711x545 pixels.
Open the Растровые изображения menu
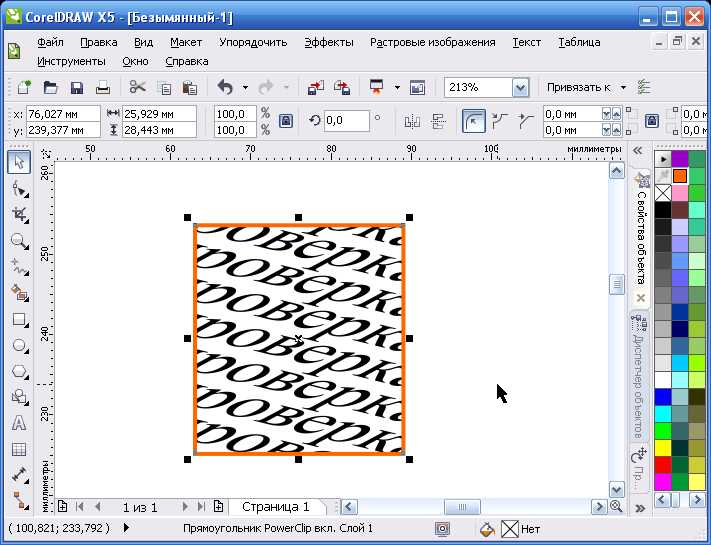coord(433,42)
